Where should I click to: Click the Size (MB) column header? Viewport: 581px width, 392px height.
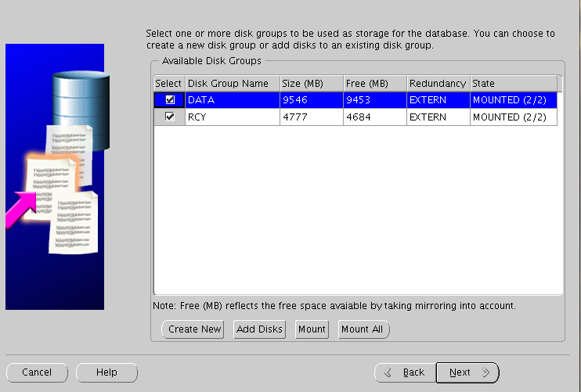coord(312,83)
